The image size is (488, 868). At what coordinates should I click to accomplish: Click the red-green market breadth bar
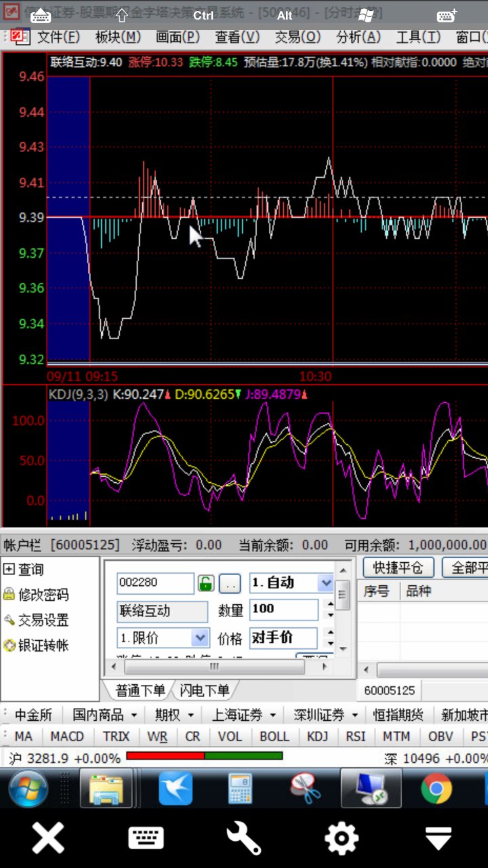(x=205, y=755)
